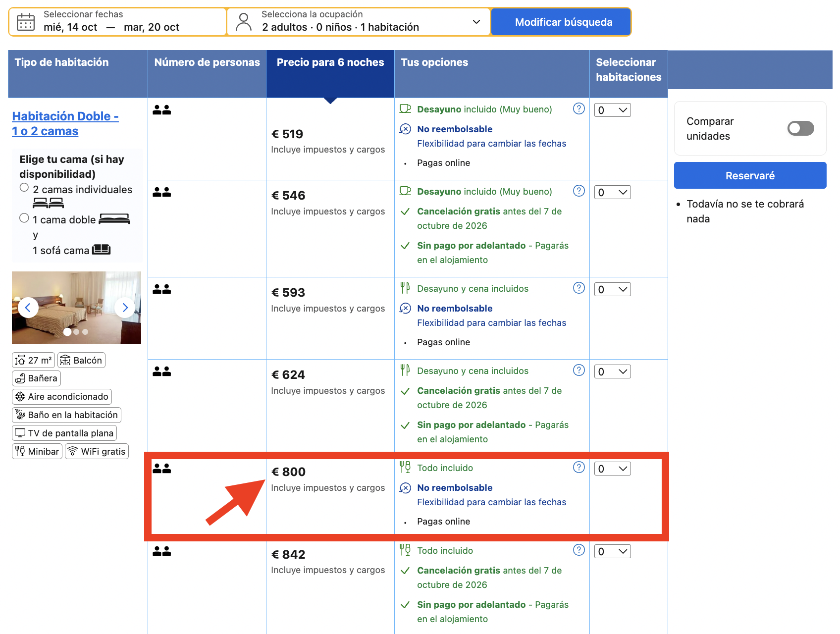Open help icon for the €519 breakfast option

(x=578, y=108)
